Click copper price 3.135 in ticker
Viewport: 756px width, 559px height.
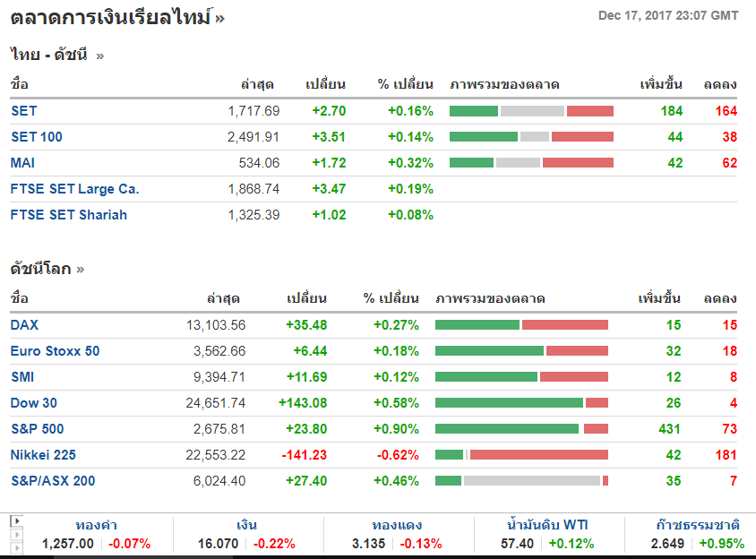click(368, 544)
